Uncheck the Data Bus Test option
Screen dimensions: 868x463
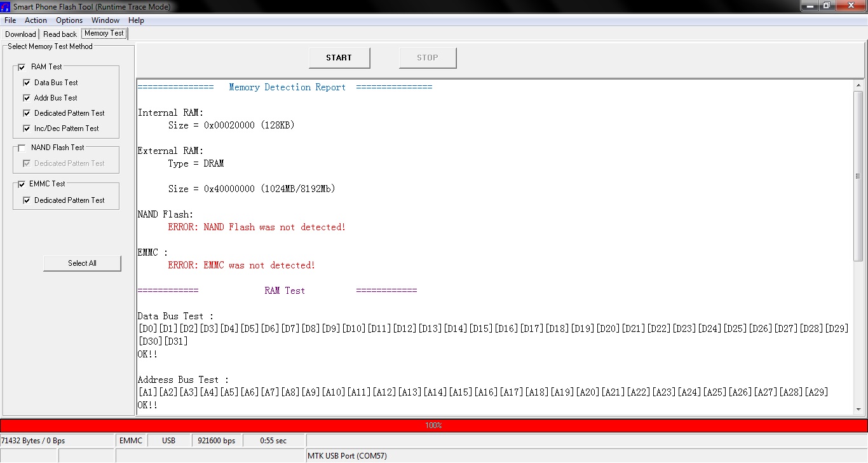tap(27, 83)
